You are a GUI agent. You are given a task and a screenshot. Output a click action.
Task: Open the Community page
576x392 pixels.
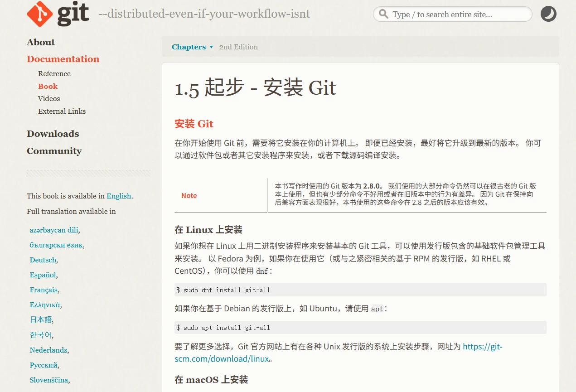[x=54, y=151]
